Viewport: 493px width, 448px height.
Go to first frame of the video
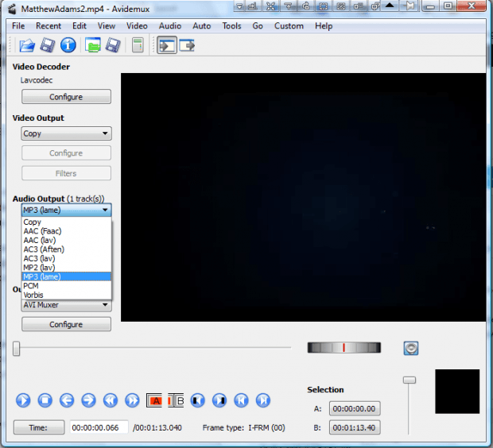point(241,400)
